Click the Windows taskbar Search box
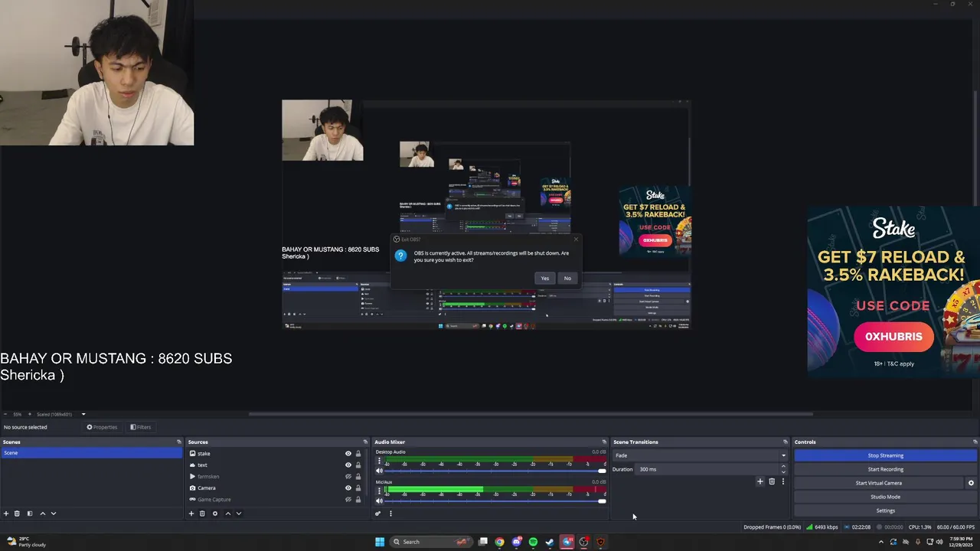This screenshot has width=980, height=551. (430, 542)
